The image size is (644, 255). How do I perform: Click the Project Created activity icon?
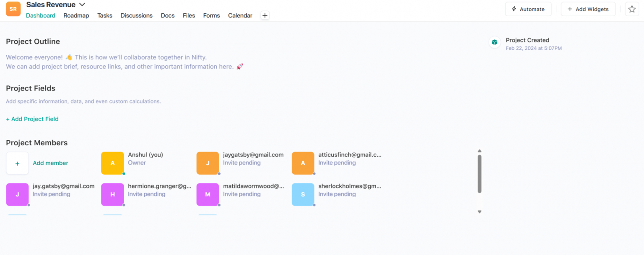(495, 42)
